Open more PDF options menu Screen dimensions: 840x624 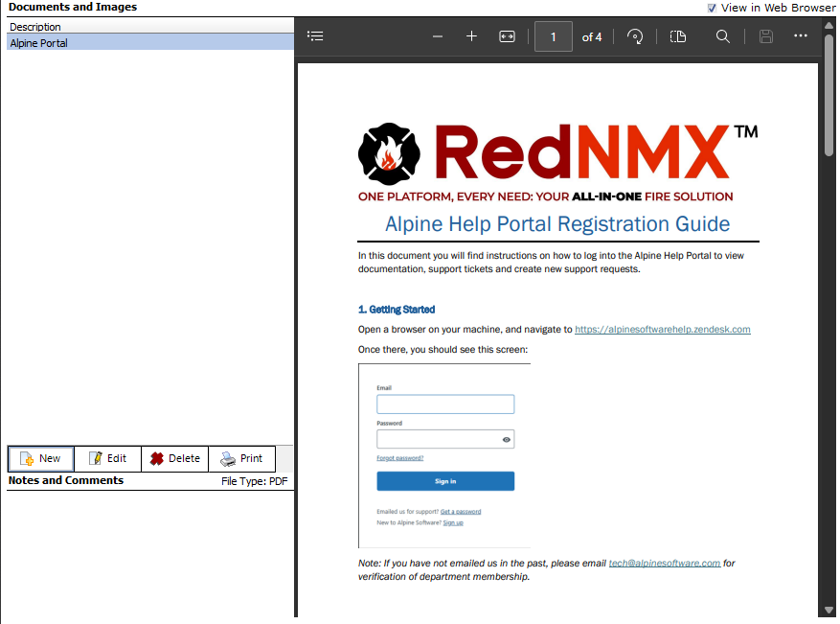(x=801, y=35)
